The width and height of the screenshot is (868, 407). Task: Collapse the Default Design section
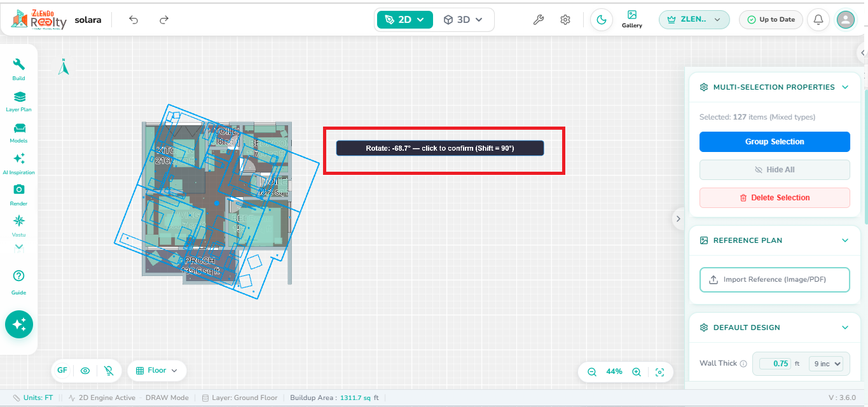click(845, 328)
